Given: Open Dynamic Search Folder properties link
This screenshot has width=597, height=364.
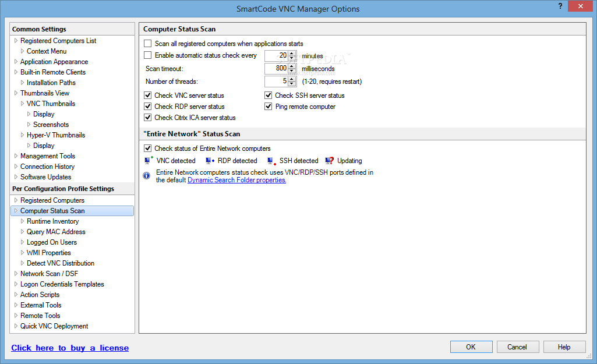Looking at the screenshot, I should coord(237,180).
